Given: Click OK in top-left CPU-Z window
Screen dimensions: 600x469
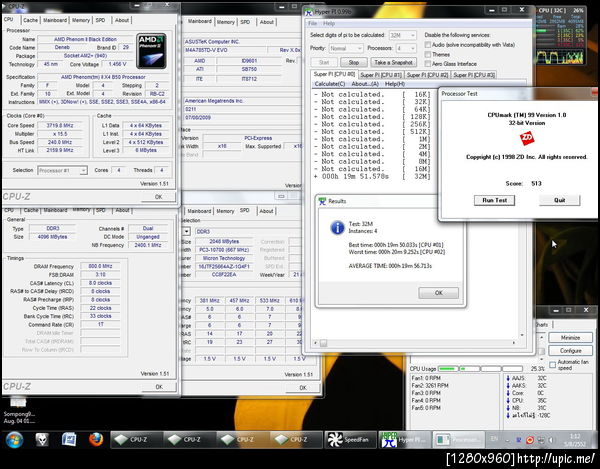Looking at the screenshot, I should pyautogui.click(x=159, y=197).
